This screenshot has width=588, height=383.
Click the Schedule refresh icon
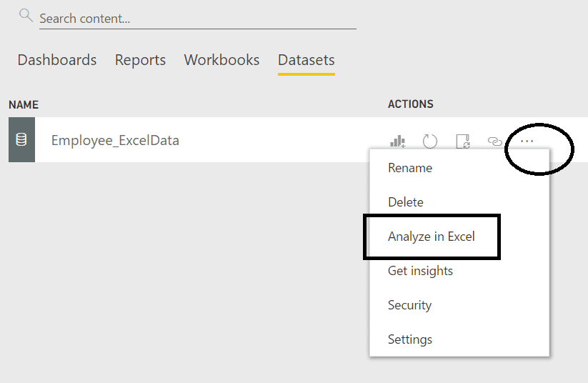pyautogui.click(x=463, y=141)
